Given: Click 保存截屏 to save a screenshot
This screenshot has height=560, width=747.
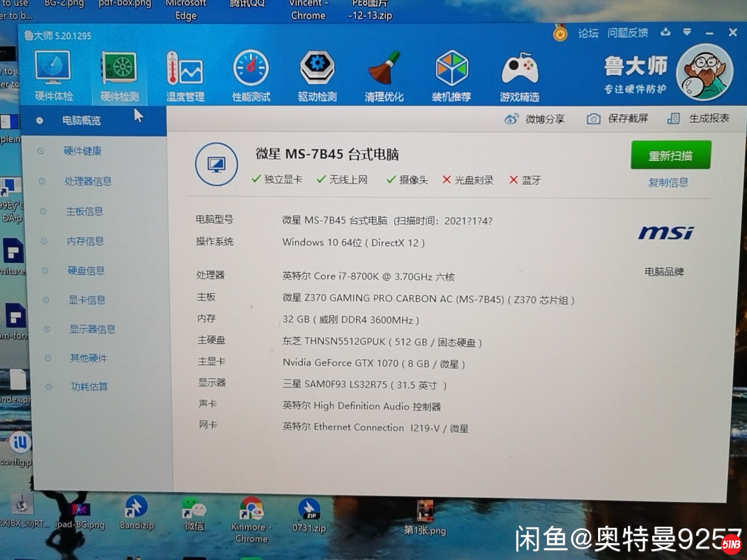Looking at the screenshot, I should click(617, 119).
